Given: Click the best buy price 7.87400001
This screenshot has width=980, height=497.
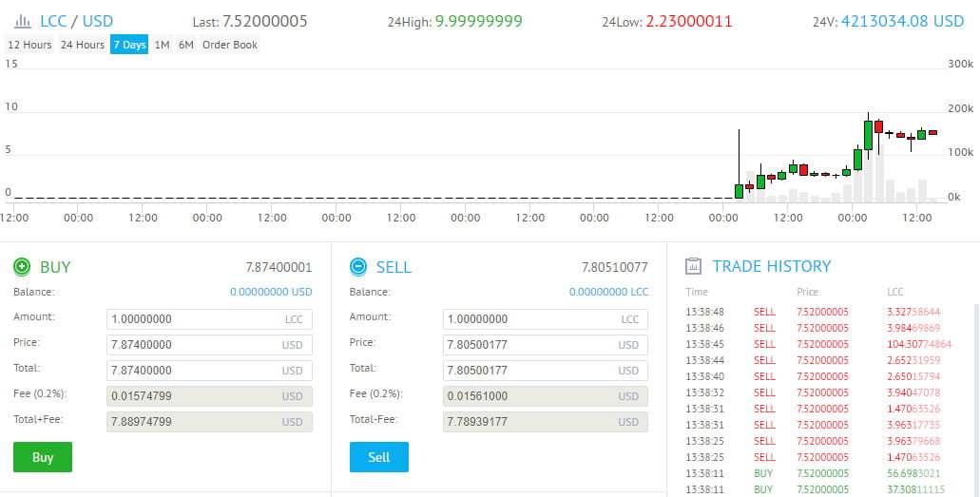Looking at the screenshot, I should pos(279,268).
